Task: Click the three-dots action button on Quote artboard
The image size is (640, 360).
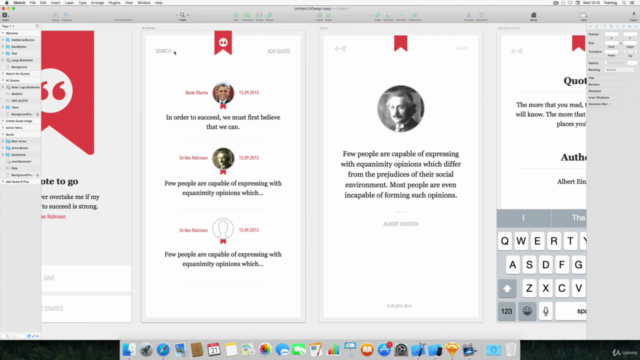Action: [462, 48]
